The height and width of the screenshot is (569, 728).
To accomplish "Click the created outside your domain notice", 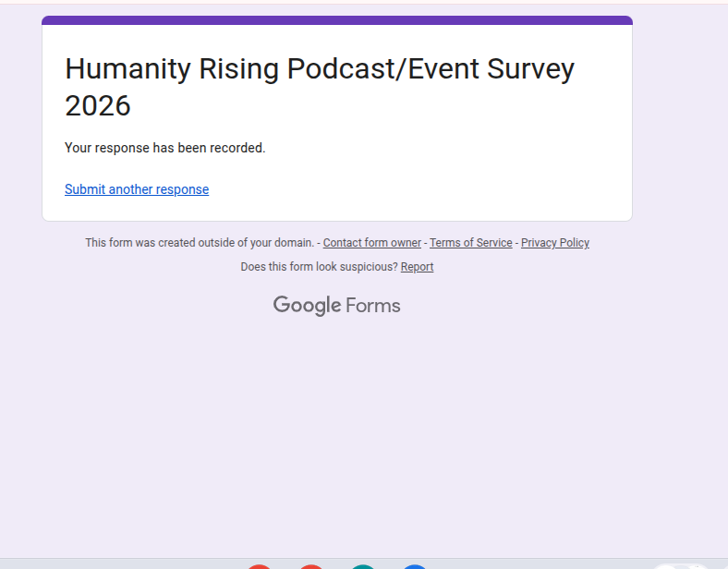I will coord(200,243).
